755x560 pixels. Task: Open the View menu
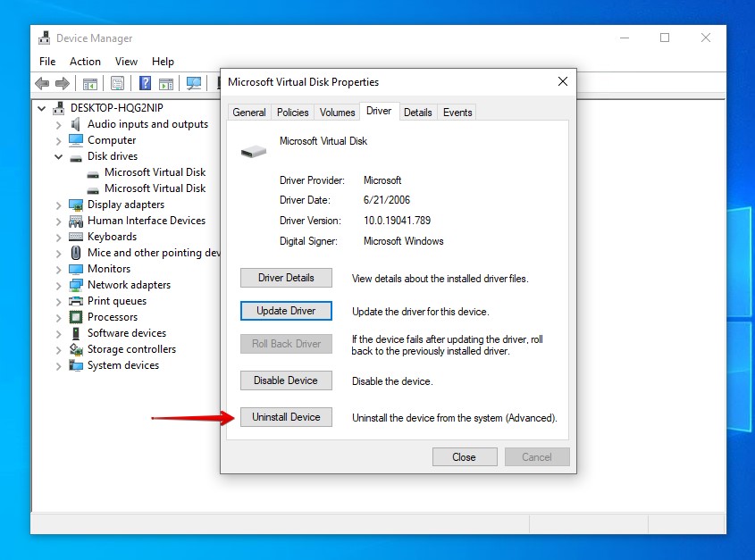126,62
